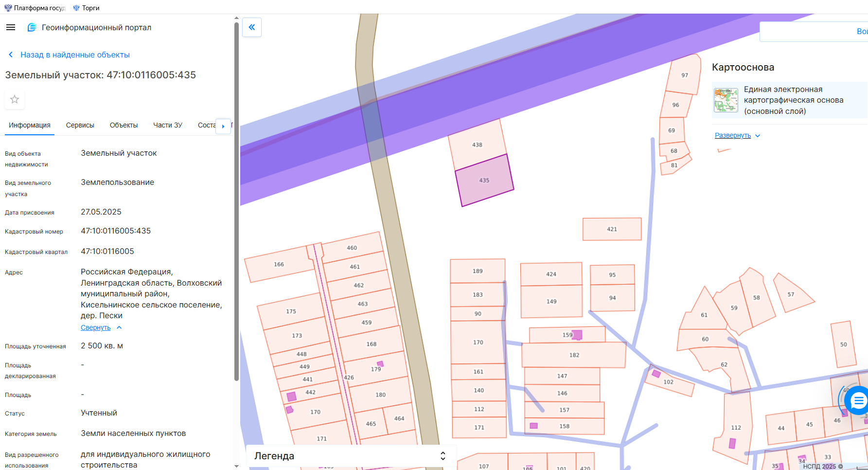Open the hamburger menu icon

(x=11, y=27)
